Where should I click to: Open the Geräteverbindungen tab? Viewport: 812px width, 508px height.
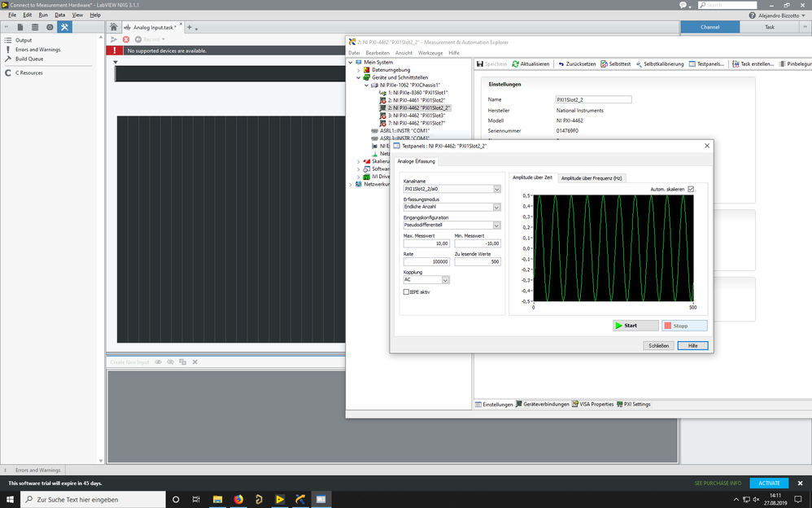[542, 405]
